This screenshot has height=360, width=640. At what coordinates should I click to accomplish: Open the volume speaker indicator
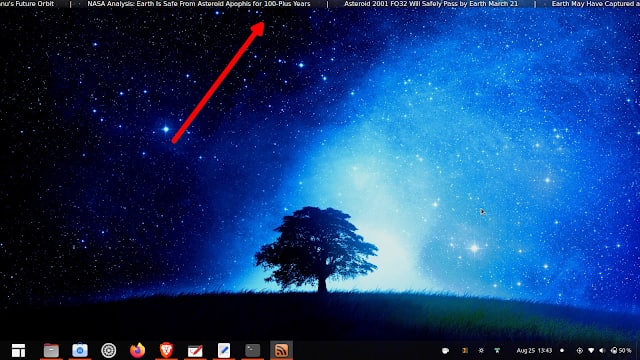click(x=602, y=351)
